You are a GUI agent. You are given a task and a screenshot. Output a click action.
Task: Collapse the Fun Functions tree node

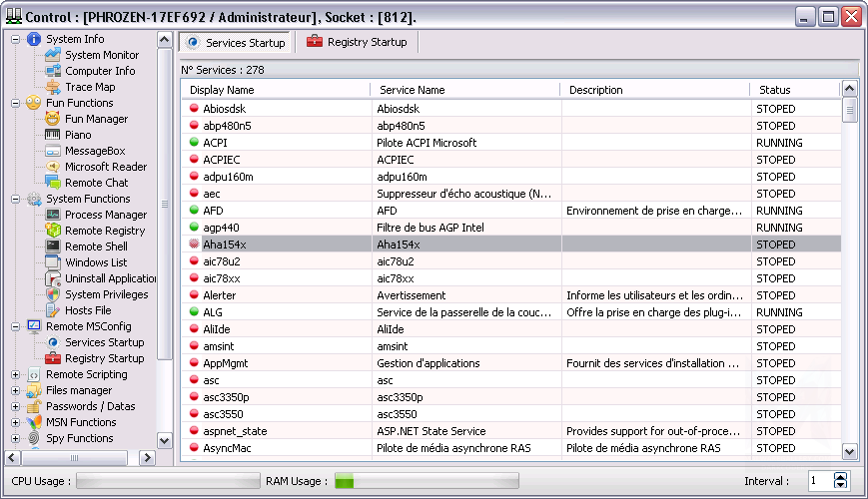pyautogui.click(x=15, y=103)
